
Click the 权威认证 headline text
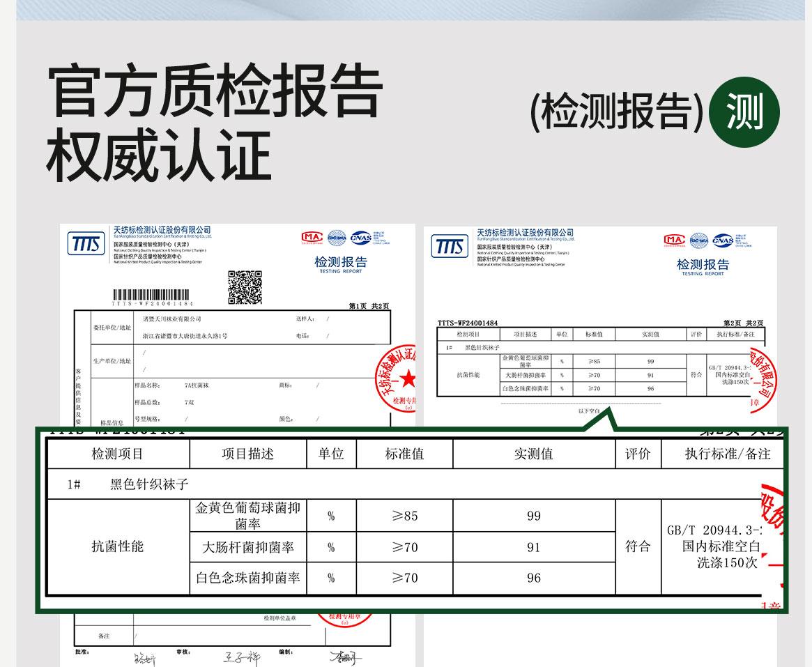pos(158,157)
